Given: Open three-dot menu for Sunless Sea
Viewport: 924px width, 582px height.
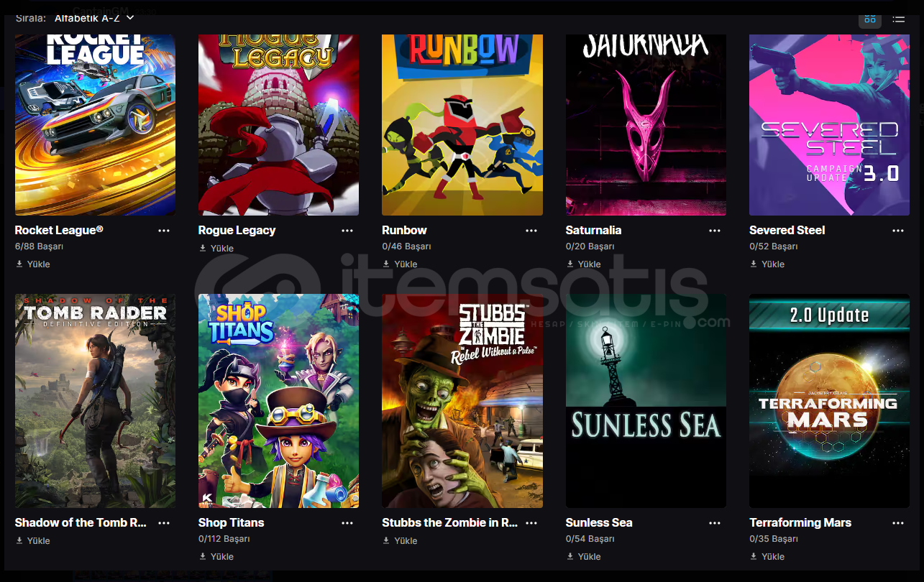Looking at the screenshot, I should [715, 523].
